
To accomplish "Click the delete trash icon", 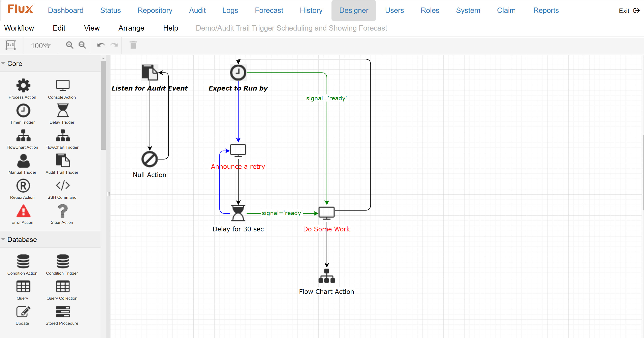I will coord(133,45).
